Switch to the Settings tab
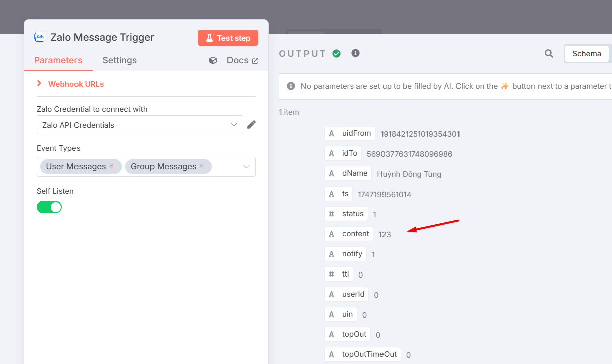This screenshot has height=364, width=612. point(120,60)
